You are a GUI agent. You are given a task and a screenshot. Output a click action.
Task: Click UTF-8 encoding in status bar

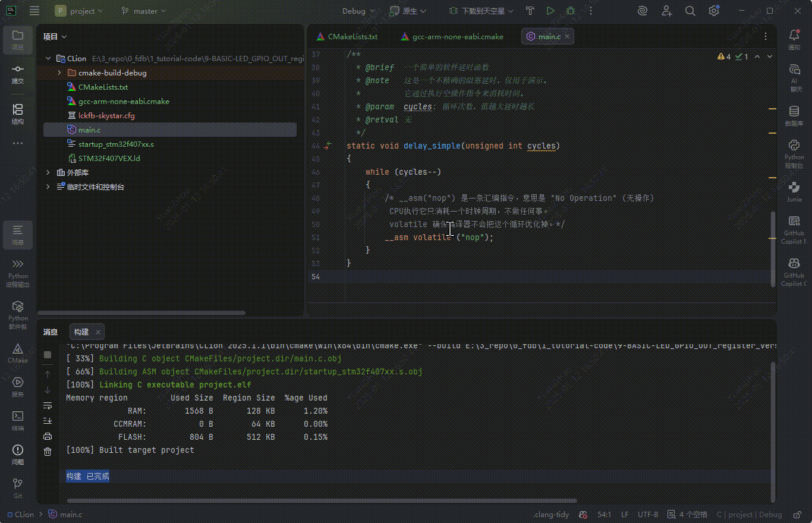648,514
